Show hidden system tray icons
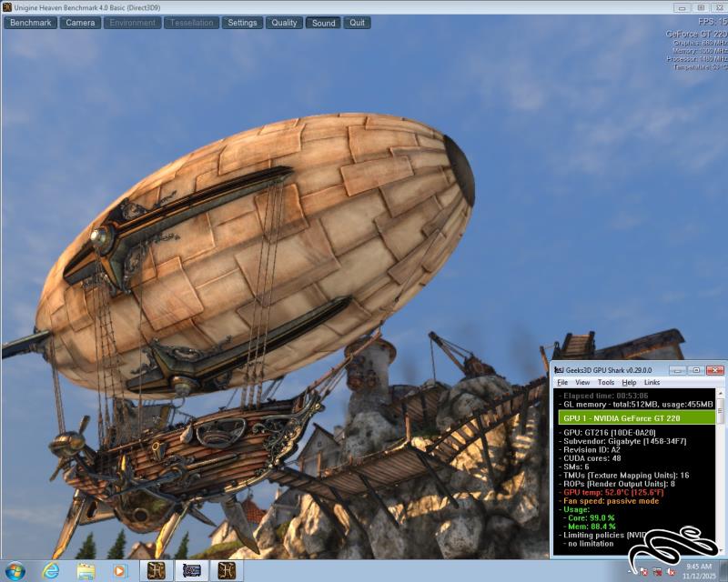Image resolution: width=728 pixels, height=582 pixels. (631, 570)
